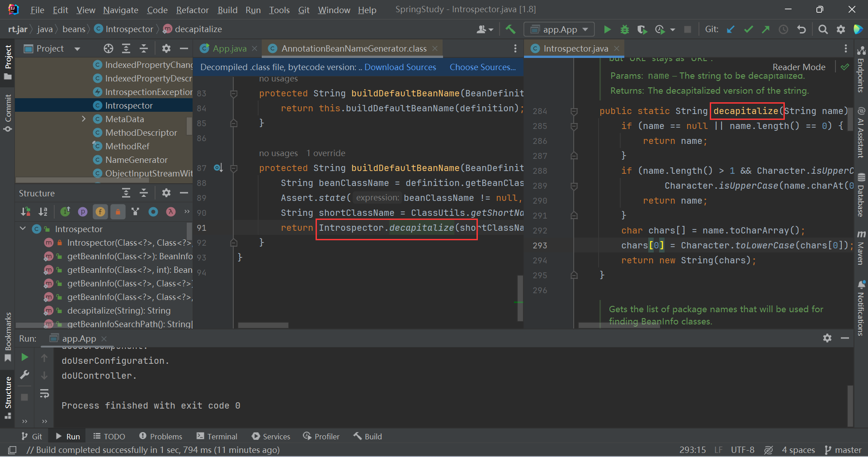The width and height of the screenshot is (868, 457).
Task: Click the editor's horizontal scrollbar in decompiled class
Action: pyautogui.click(x=263, y=325)
